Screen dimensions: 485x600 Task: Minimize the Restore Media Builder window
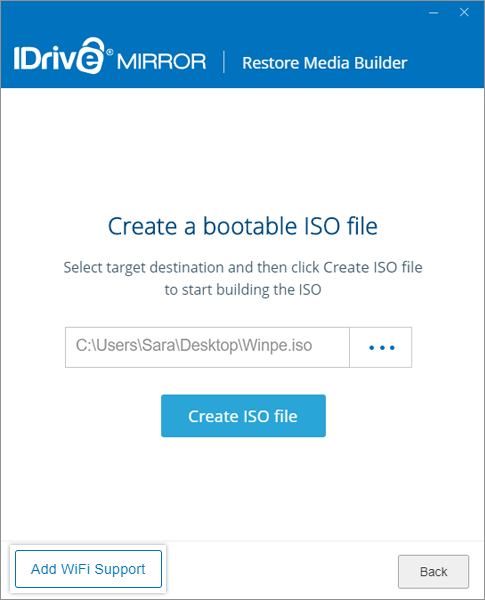pos(433,13)
